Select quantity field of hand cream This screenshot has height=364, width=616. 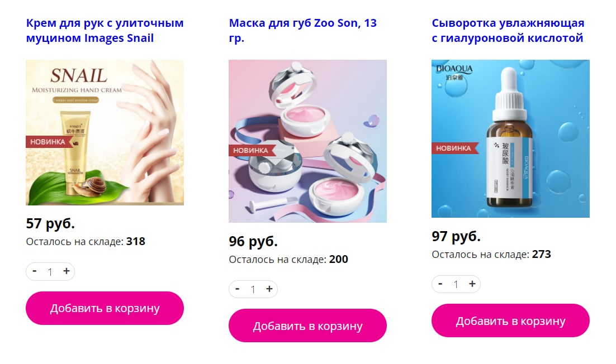[x=50, y=271]
